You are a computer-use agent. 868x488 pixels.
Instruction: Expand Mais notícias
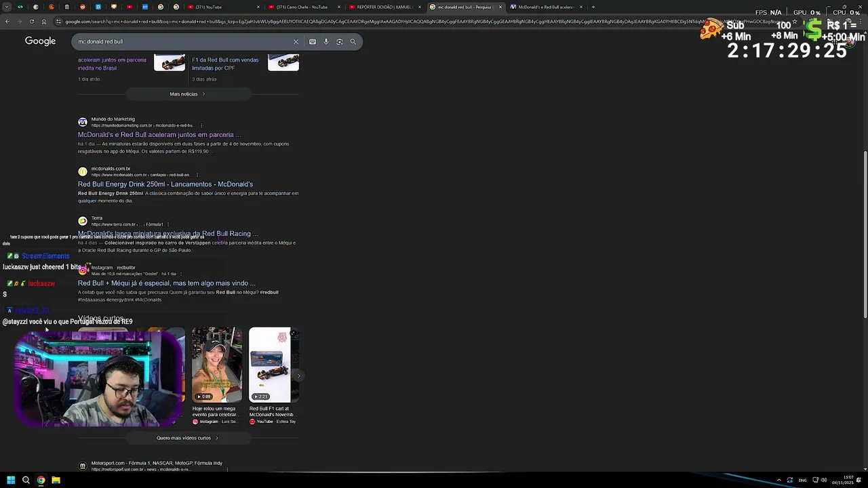[x=188, y=94]
